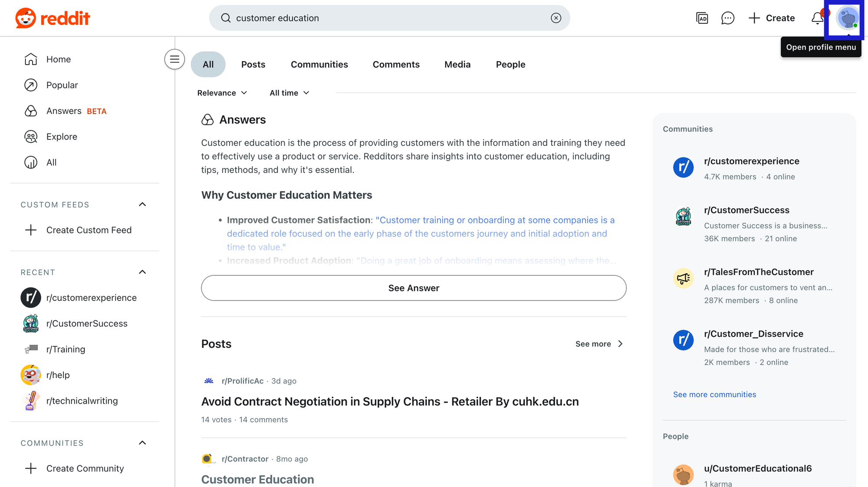Collapse the Custom Feeds section
The height and width of the screenshot is (487, 868).
[x=142, y=204]
